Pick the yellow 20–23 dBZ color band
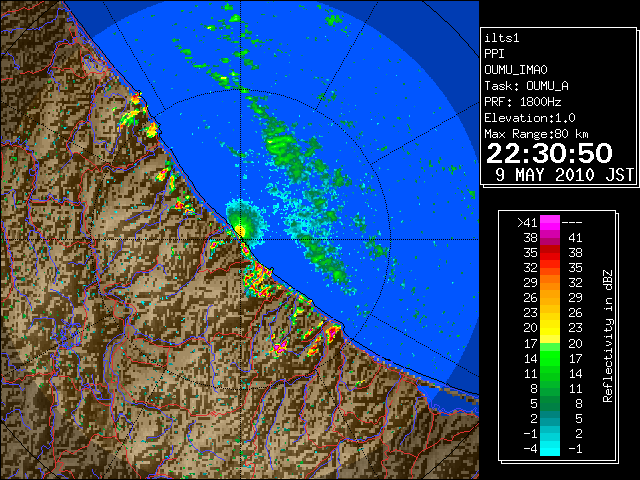Viewport: 640px width, 480px height. [550, 328]
